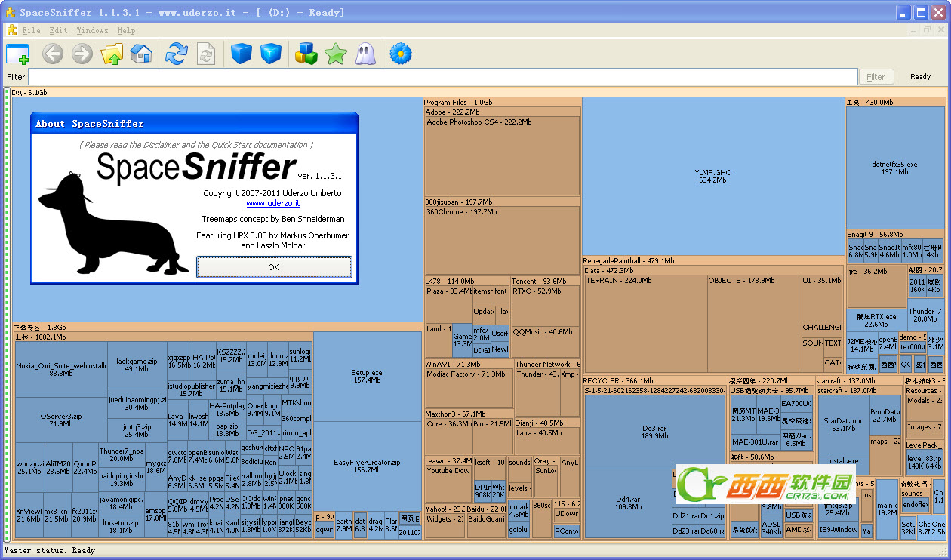Viewport: 951px width, 560px height.
Task: Click the home house icon
Action: pos(141,54)
